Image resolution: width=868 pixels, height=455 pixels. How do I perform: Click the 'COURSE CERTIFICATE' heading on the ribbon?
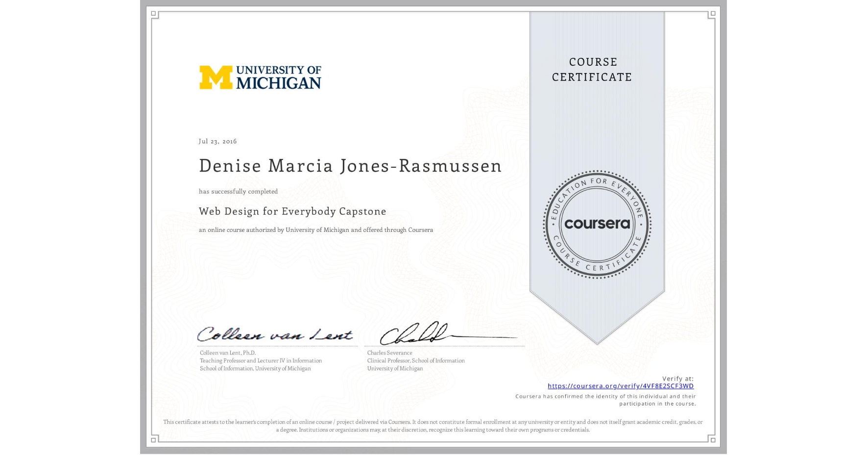point(592,69)
